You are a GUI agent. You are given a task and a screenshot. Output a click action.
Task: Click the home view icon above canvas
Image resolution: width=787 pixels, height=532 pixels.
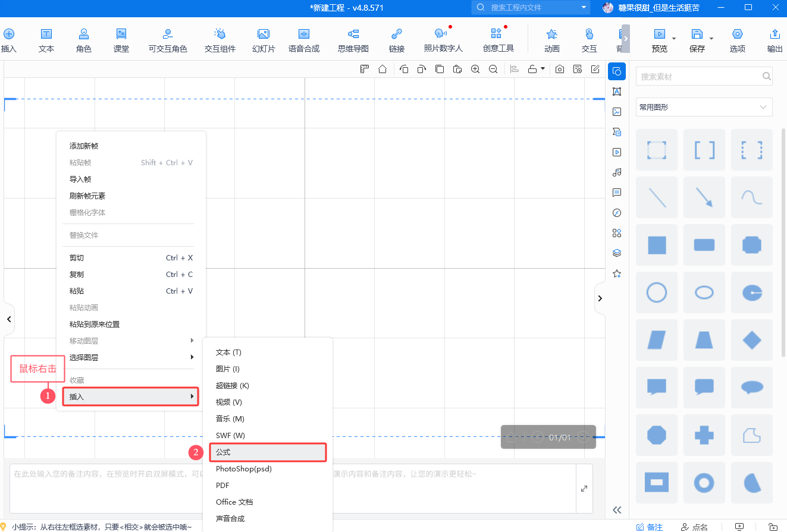click(x=382, y=69)
